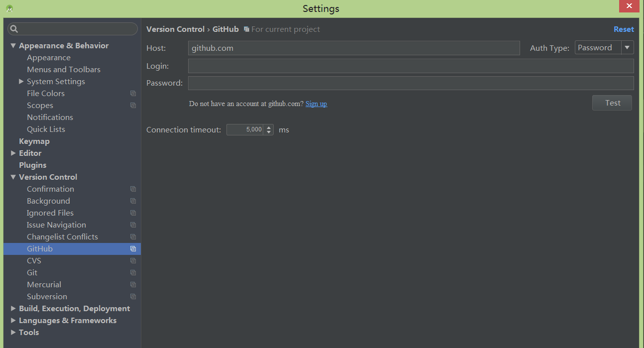Screen dimensions: 644x348
Task: Click the 'For current project' icon in breadcrumb
Action: click(x=246, y=29)
